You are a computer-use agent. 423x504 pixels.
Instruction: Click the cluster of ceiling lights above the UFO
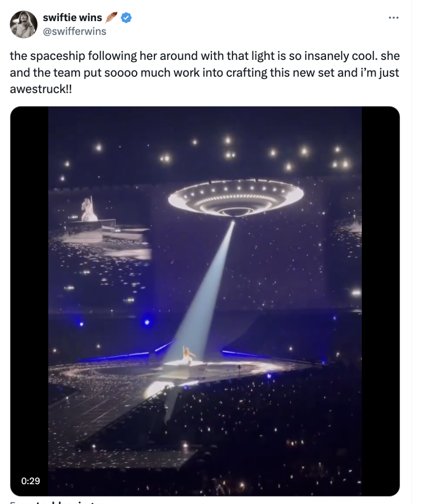tap(228, 148)
